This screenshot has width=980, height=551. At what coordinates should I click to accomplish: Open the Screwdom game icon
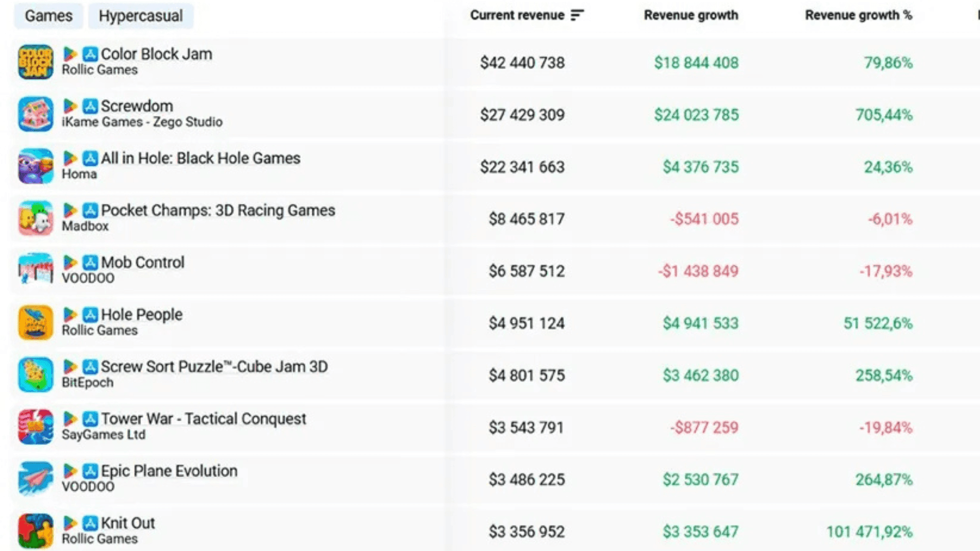[36, 114]
